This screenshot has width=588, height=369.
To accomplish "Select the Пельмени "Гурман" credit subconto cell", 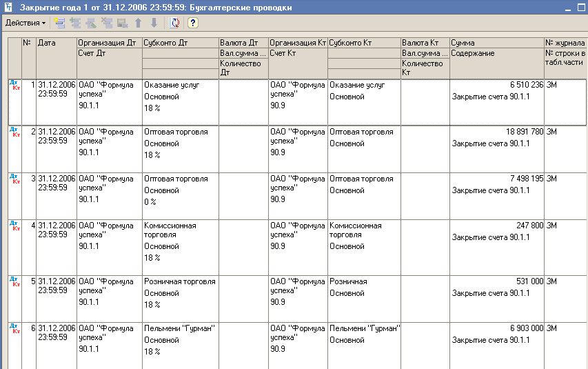I will (x=364, y=328).
